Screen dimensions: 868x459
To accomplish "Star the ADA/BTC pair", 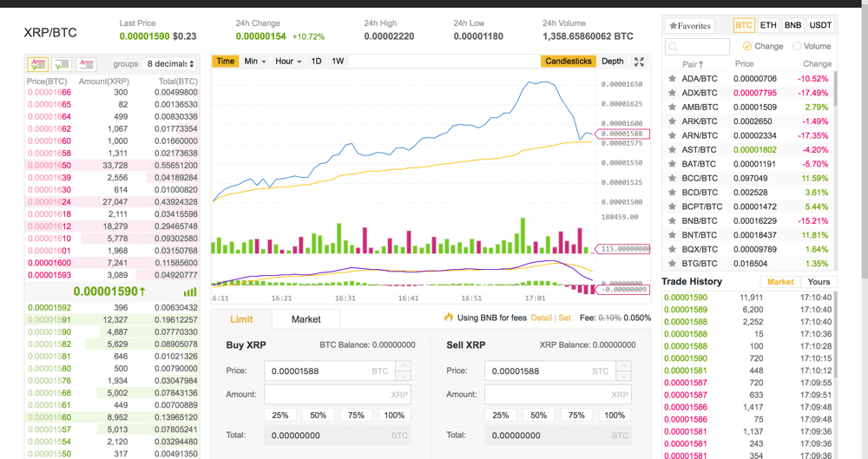I will point(672,79).
